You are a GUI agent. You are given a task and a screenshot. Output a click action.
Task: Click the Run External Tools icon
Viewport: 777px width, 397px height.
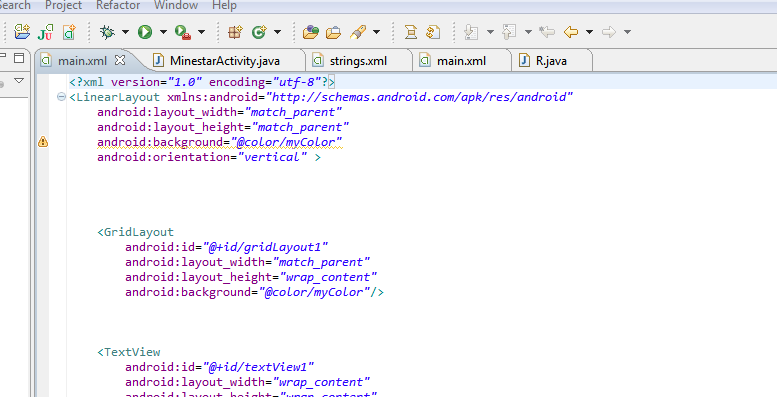tap(183, 33)
